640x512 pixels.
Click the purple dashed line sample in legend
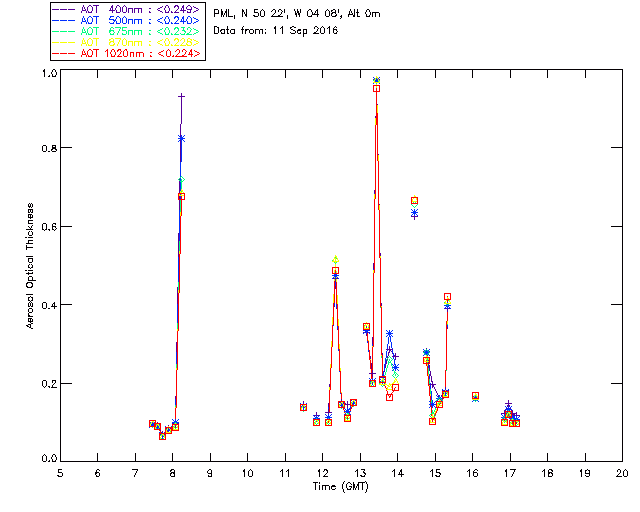click(x=64, y=9)
